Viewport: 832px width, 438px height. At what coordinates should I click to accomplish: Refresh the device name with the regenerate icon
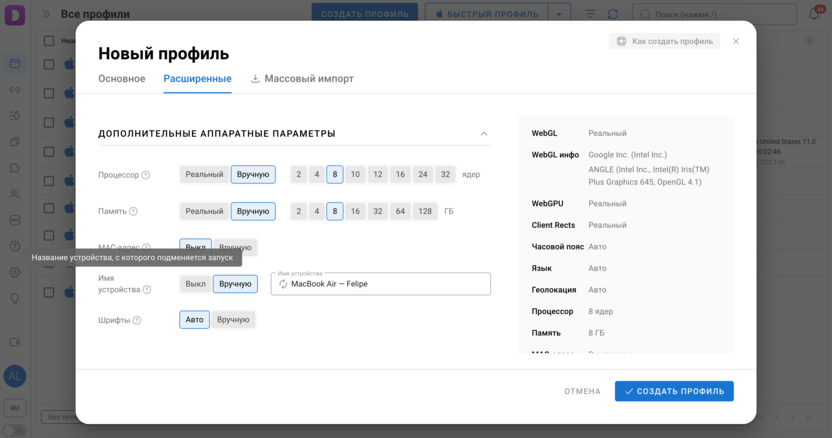[283, 284]
